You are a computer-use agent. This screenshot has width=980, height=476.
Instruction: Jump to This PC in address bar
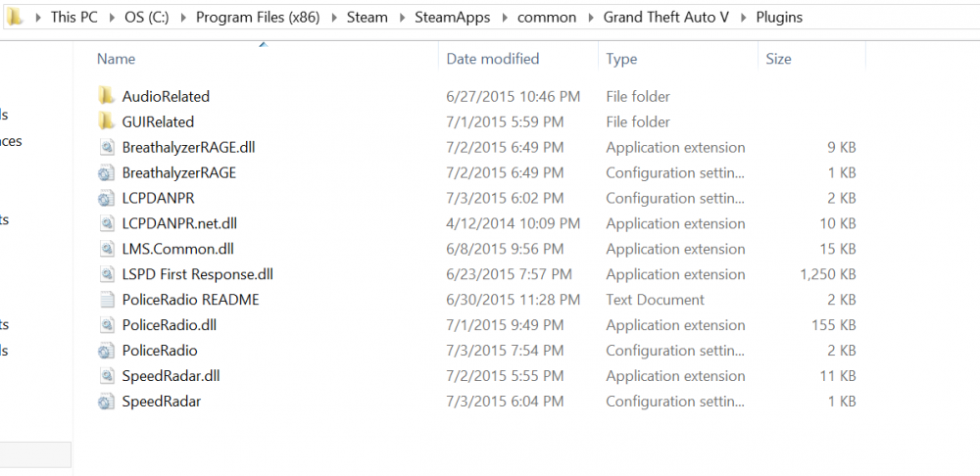[76, 18]
